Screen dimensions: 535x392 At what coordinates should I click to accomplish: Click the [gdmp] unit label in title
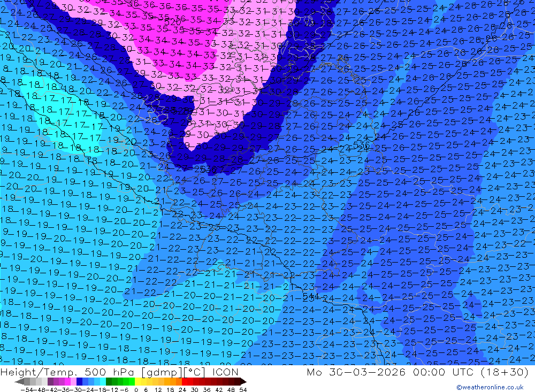point(163,372)
